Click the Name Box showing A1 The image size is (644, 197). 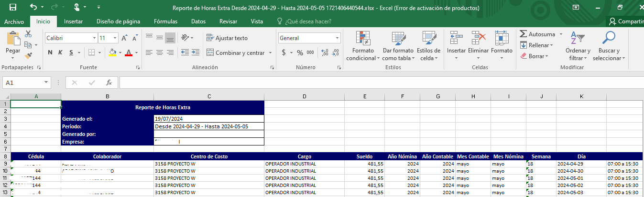point(28,83)
